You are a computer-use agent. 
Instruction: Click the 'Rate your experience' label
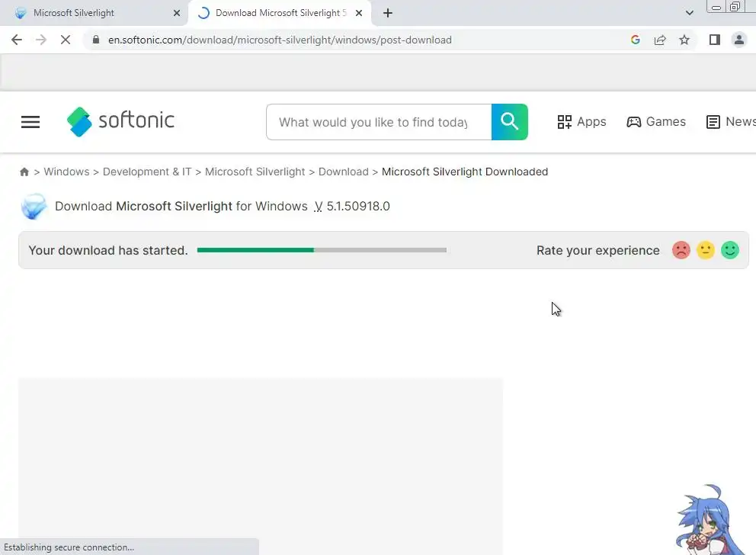click(597, 250)
